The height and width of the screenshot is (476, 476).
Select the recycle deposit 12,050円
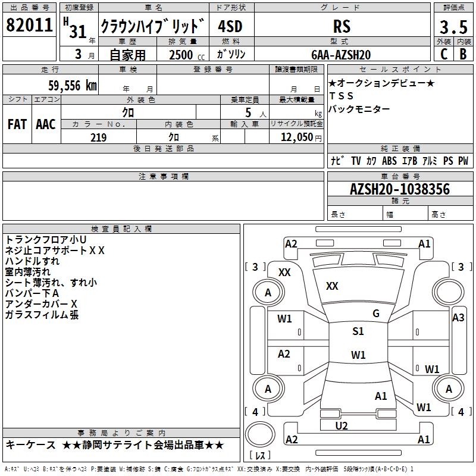301,137
